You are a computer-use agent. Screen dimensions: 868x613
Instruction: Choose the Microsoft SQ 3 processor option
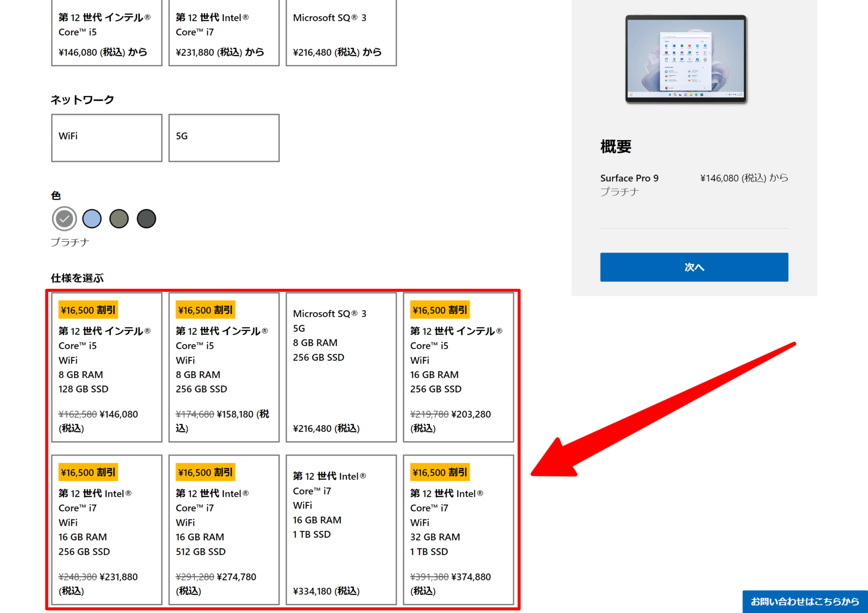pyautogui.click(x=341, y=33)
